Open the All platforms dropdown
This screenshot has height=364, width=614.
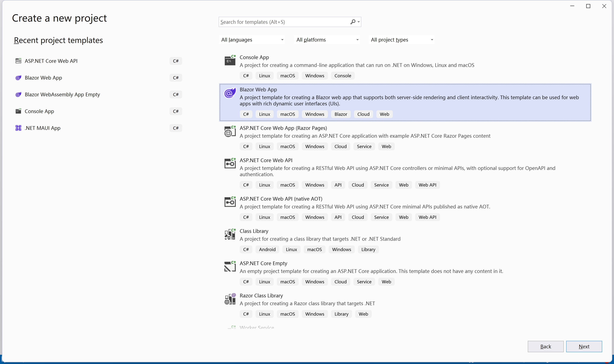click(x=327, y=40)
